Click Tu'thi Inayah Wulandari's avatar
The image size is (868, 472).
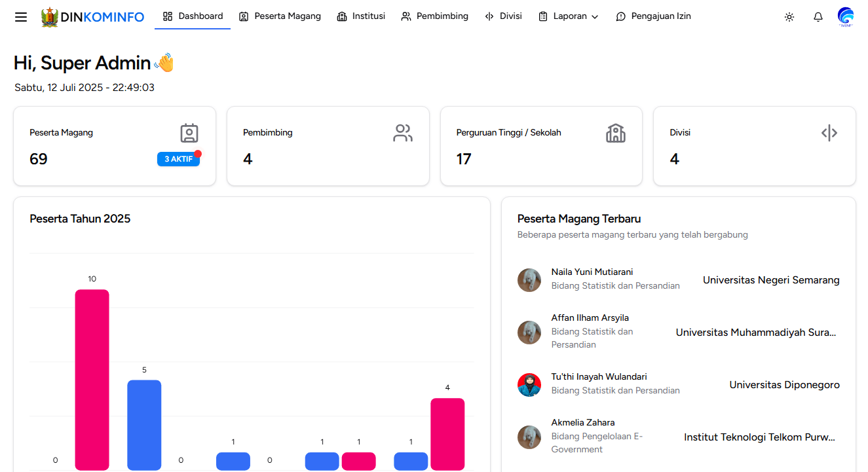(529, 385)
